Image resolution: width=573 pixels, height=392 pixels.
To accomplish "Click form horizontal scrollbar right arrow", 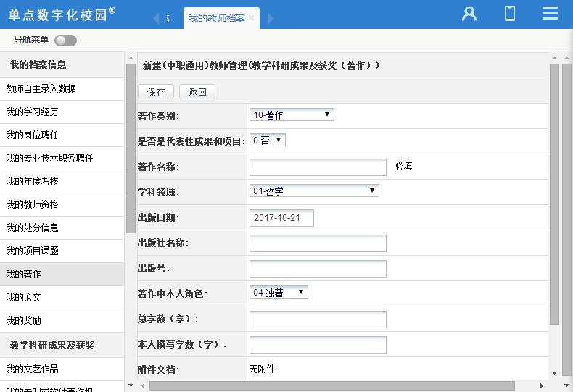I will (x=542, y=385).
